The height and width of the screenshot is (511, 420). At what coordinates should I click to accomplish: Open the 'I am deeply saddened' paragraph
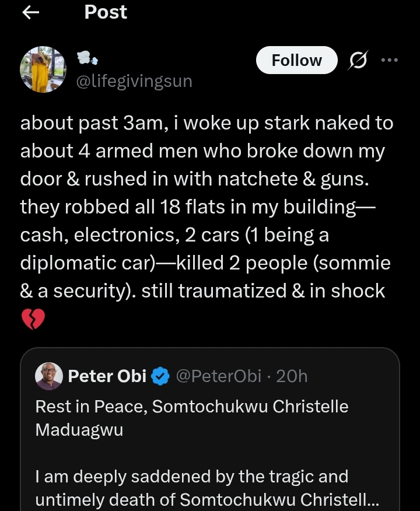coord(191,477)
